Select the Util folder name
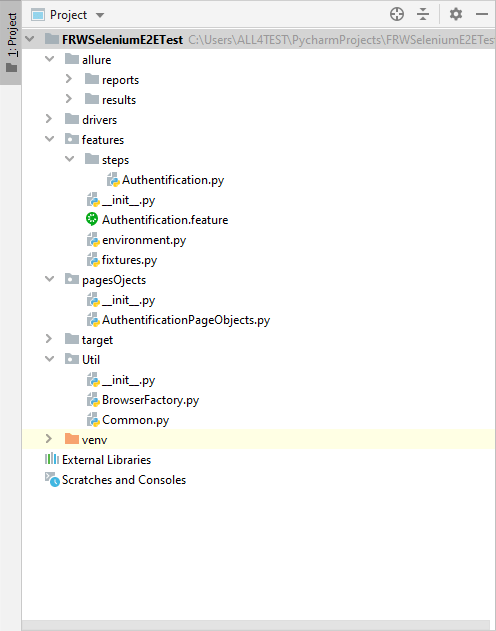Screen dimensions: 496x631 coord(91,359)
